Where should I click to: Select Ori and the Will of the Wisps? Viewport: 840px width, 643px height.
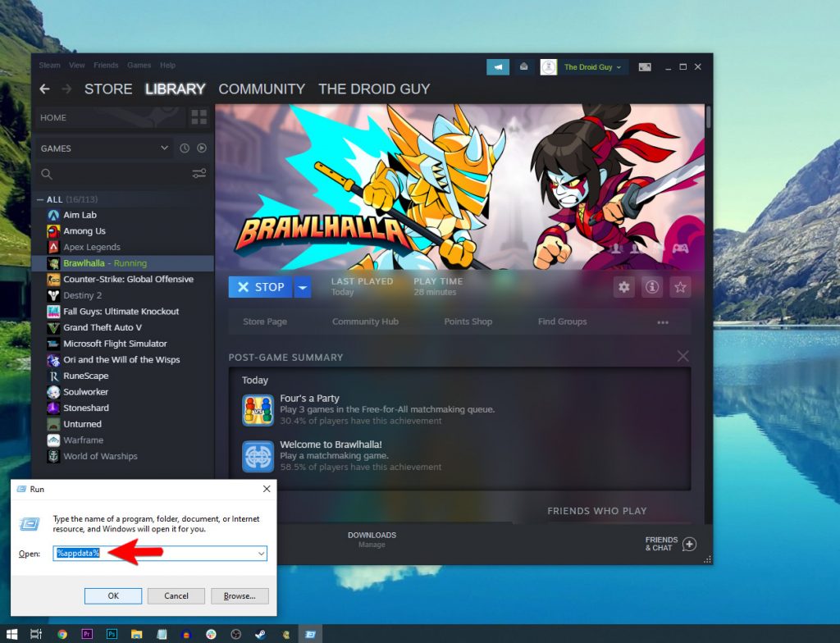tap(123, 359)
